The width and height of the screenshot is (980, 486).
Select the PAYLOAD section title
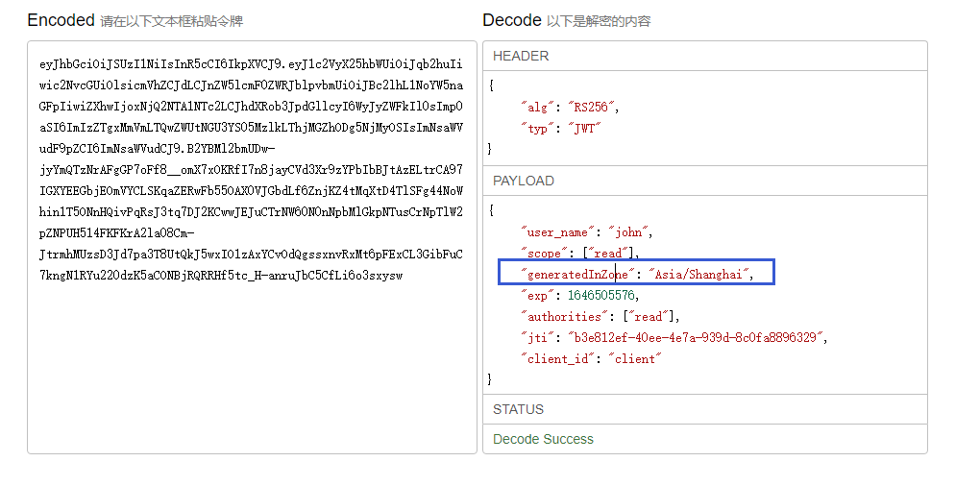(x=523, y=182)
